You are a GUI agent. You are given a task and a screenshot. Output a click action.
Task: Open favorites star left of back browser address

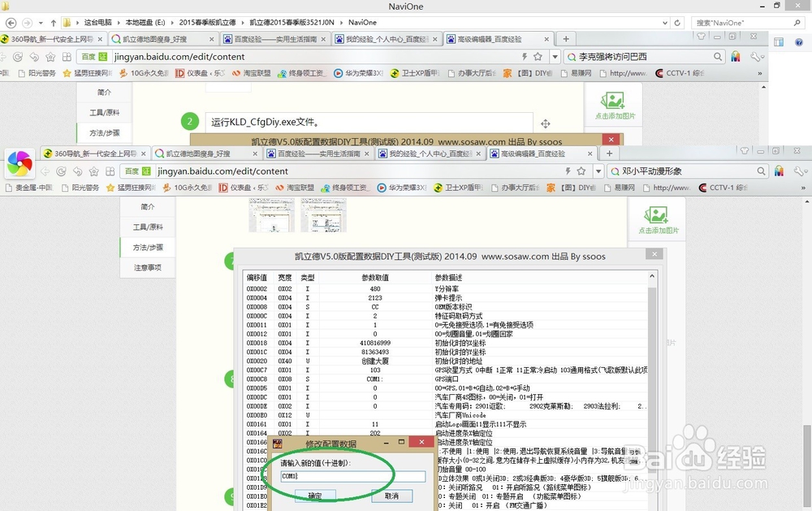(50, 57)
